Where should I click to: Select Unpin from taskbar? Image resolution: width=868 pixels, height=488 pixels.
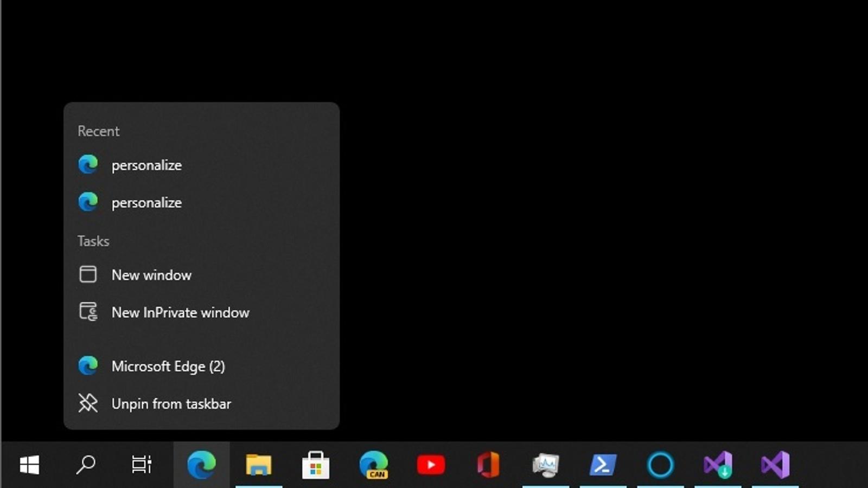pos(201,403)
